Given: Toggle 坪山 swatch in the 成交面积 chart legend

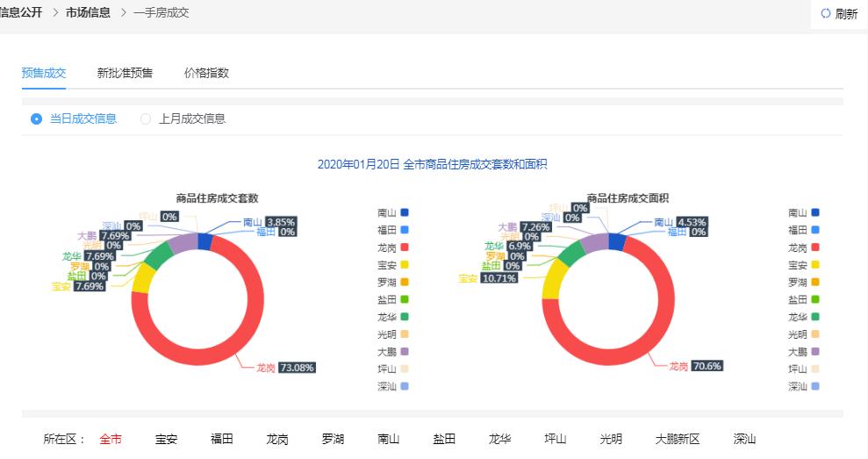Looking at the screenshot, I should [815, 369].
